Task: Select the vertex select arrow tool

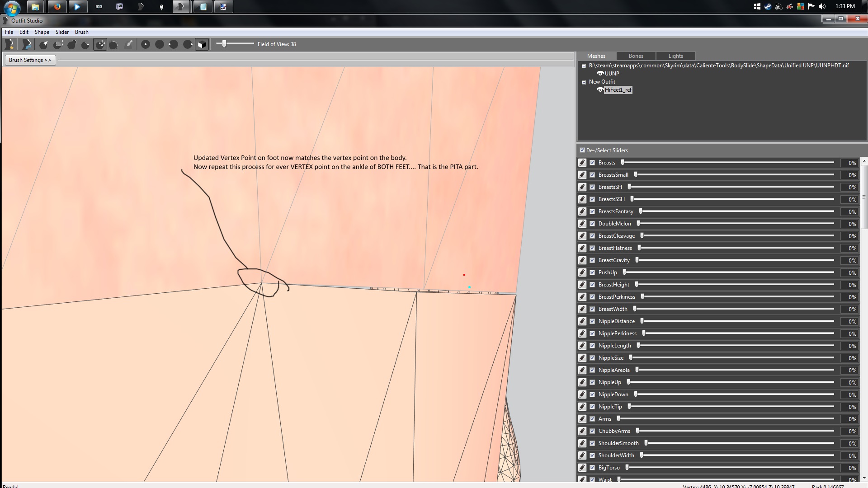Action: click(44, 44)
